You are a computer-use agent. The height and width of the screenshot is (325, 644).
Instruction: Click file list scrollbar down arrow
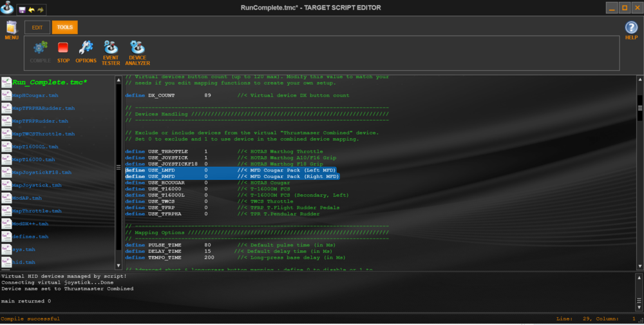pyautogui.click(x=118, y=266)
